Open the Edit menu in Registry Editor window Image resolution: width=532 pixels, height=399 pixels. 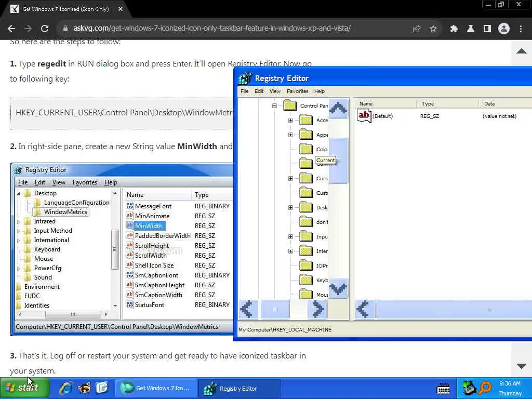259,91
